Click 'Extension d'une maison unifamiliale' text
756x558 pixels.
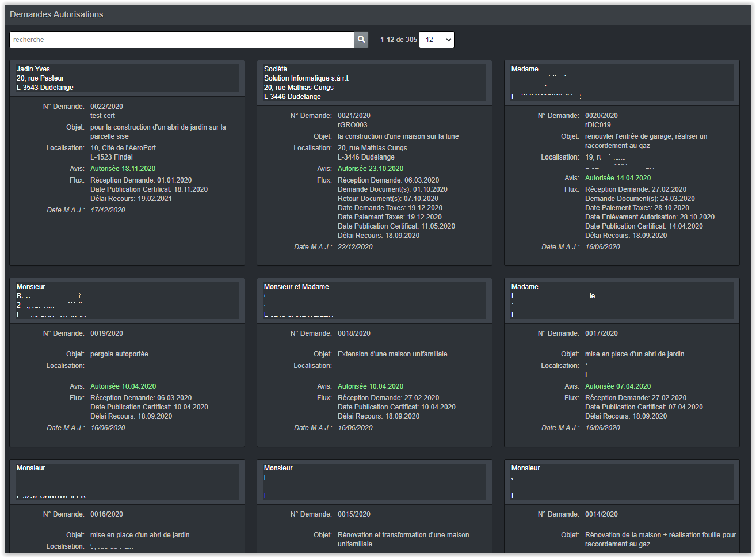(x=392, y=354)
